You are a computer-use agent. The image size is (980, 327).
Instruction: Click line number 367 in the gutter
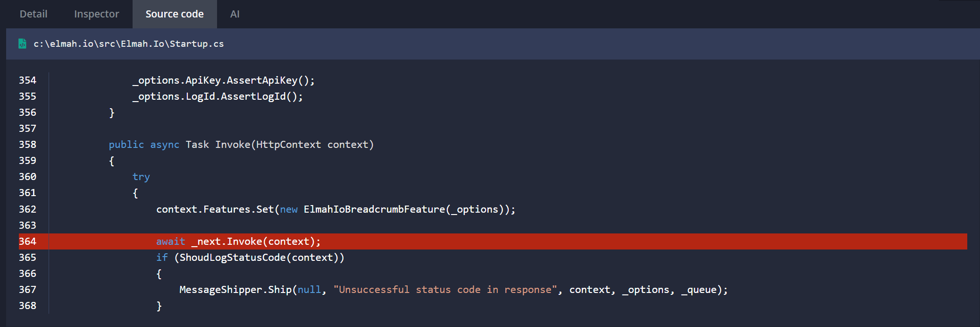[27, 289]
